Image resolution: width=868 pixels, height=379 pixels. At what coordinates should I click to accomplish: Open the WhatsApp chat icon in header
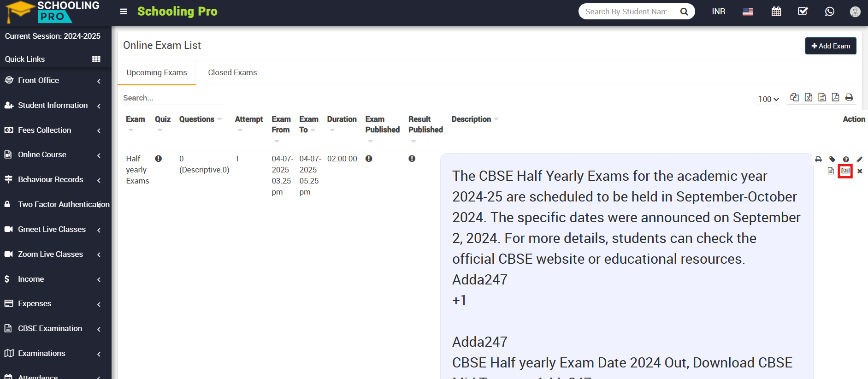point(830,12)
